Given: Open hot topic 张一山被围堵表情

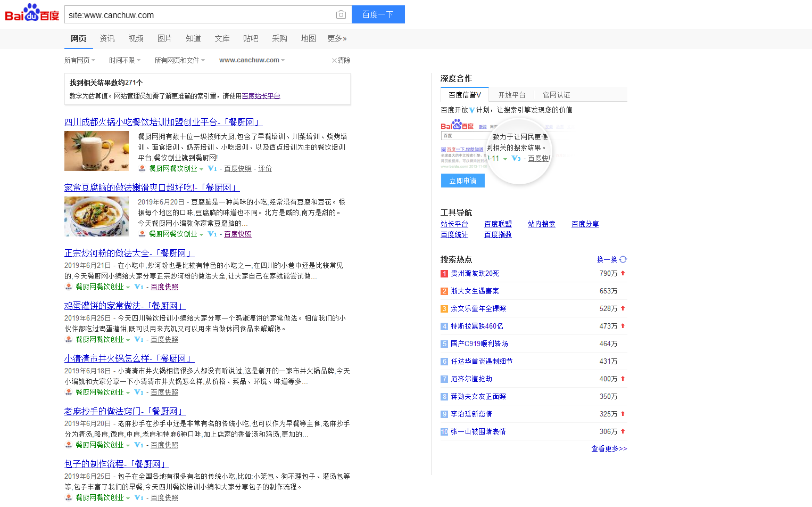Looking at the screenshot, I should coord(478,431).
